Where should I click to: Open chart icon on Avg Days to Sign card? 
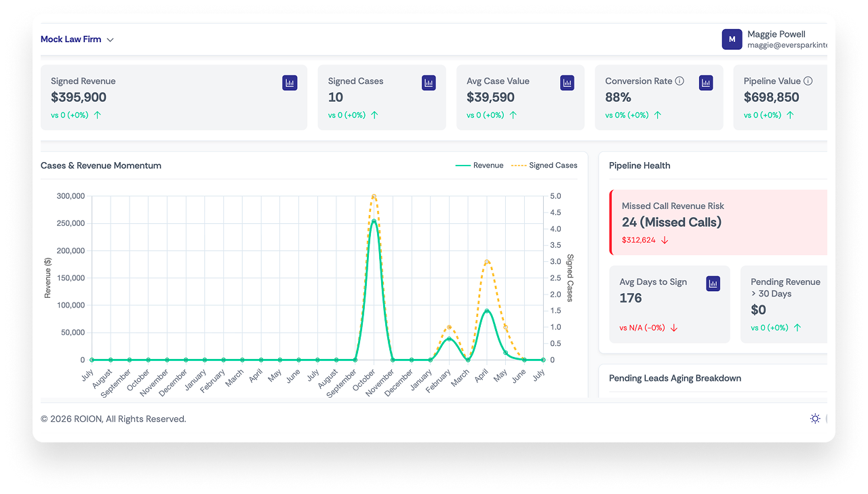pyautogui.click(x=713, y=284)
